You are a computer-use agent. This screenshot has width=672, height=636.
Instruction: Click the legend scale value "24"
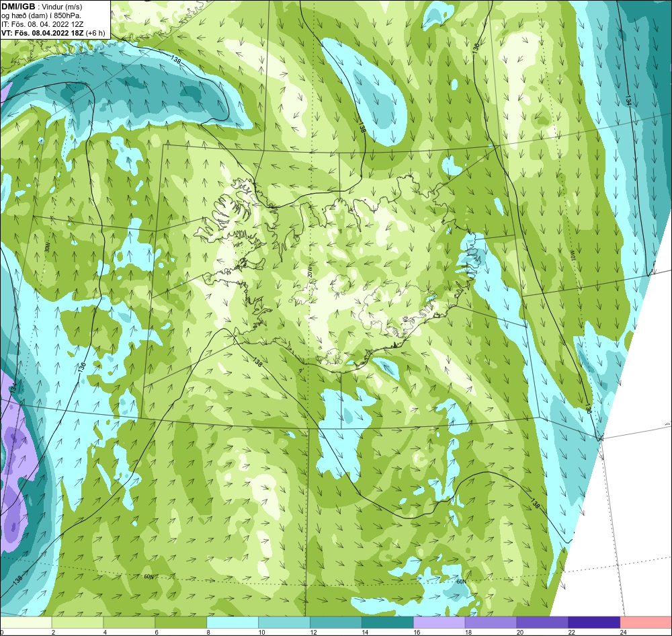[623, 632]
